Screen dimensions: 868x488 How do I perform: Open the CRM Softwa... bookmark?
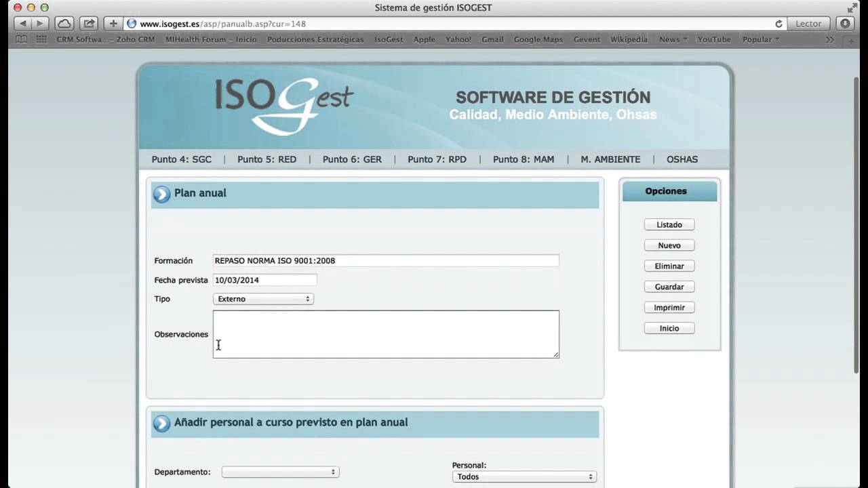tap(80, 39)
